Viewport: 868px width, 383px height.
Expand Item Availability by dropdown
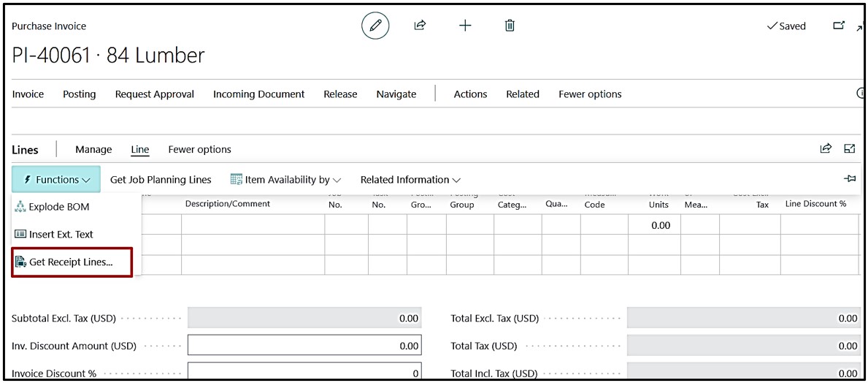pyautogui.click(x=285, y=180)
